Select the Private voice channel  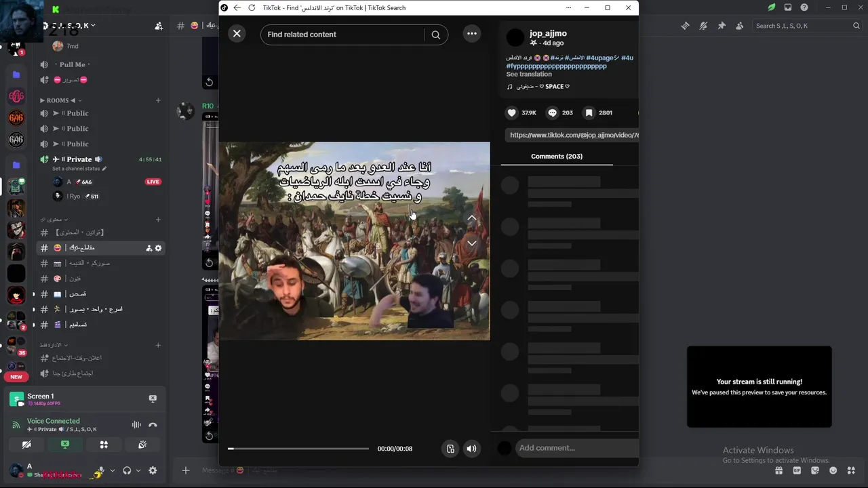tap(100, 159)
